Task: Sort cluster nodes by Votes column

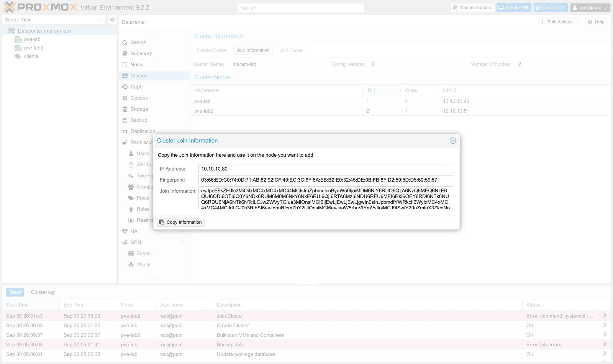Action: click(420, 90)
